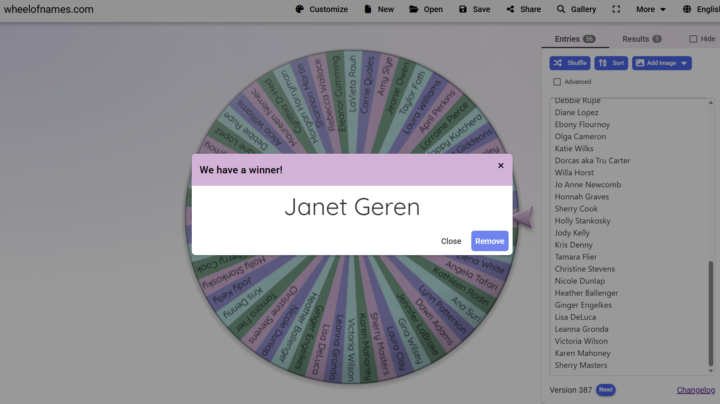Open the Add image dropdown
720x404 pixels.
pyautogui.click(x=662, y=63)
